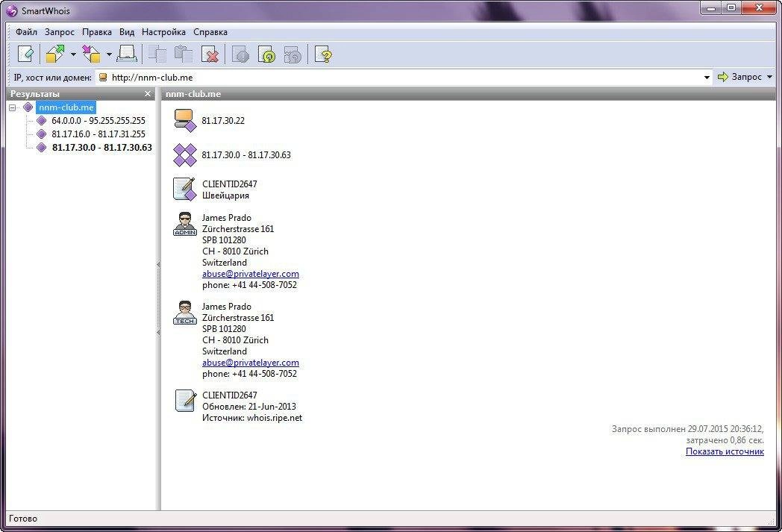Open the Настройка menu
The width and height of the screenshot is (782, 532).
[x=163, y=32]
